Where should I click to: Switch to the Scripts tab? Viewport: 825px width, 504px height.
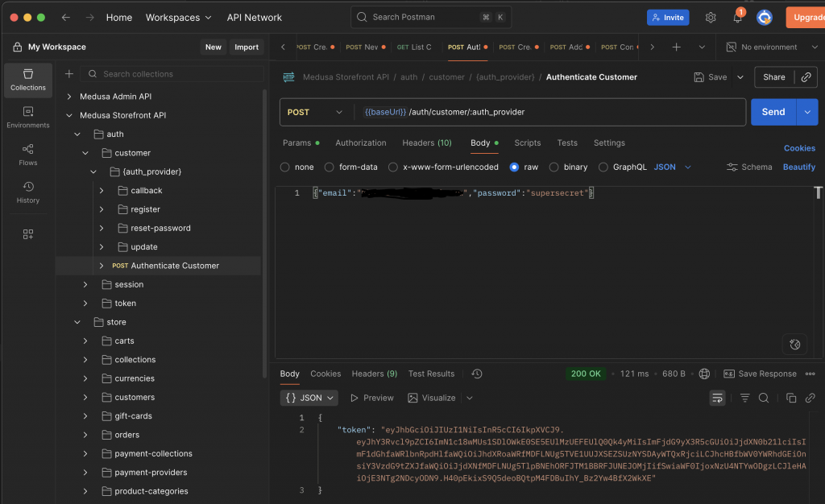527,143
